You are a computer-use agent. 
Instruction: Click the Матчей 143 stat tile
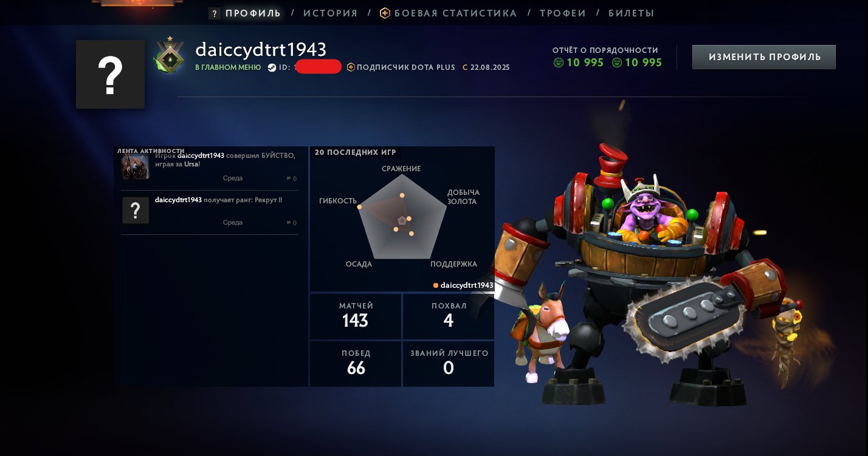pos(356,316)
